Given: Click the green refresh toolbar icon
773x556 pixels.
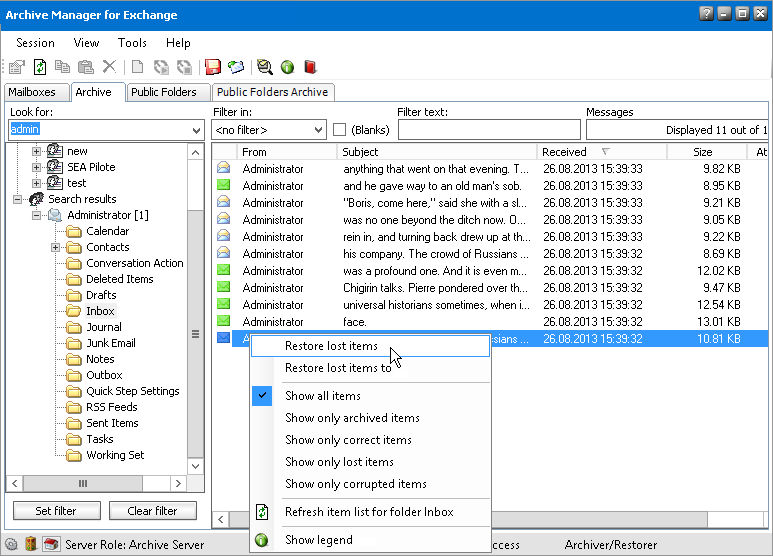Looking at the screenshot, I should (40, 67).
